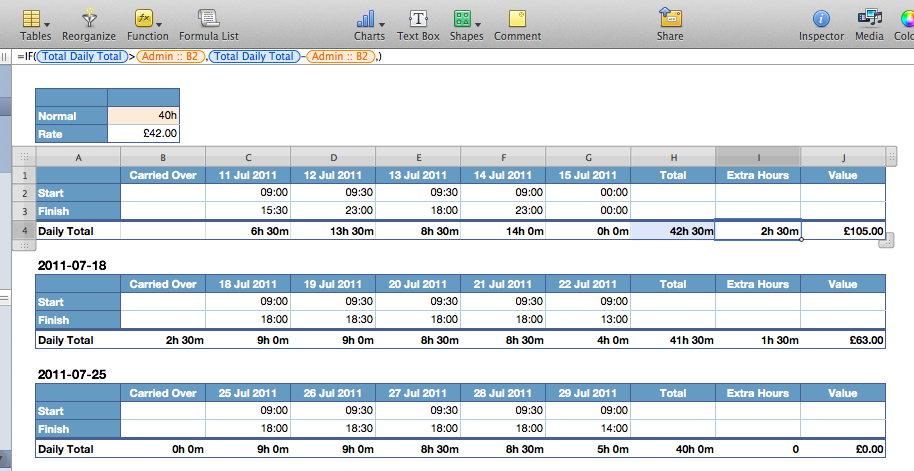Click the '20 Jul 2011' header cell
This screenshot has width=914, height=471.
tap(419, 284)
